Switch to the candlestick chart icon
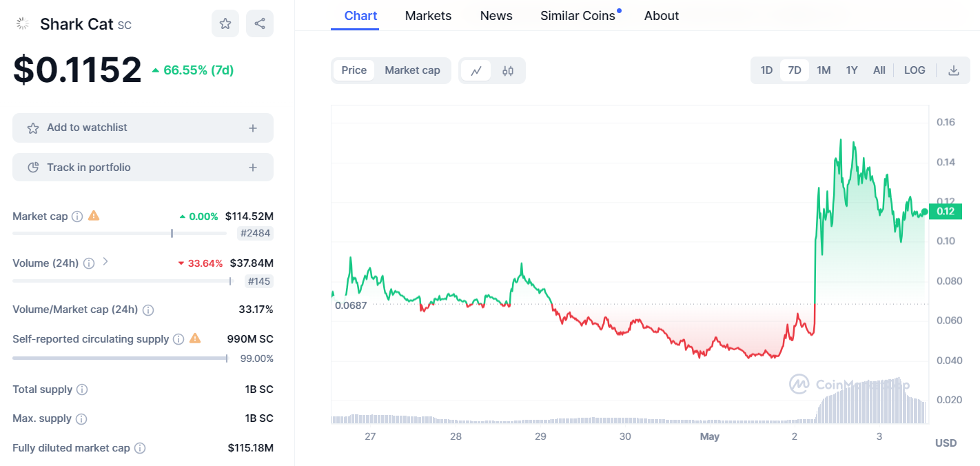 (508, 70)
